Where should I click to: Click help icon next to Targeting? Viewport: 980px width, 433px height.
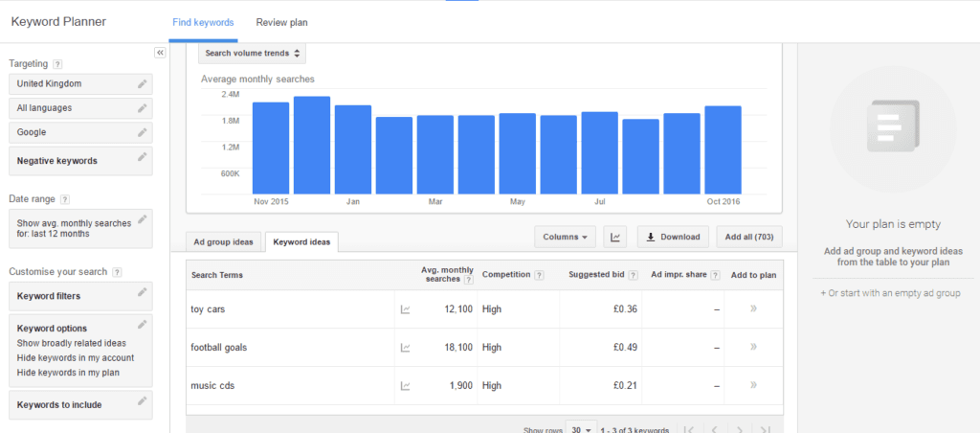click(58, 64)
